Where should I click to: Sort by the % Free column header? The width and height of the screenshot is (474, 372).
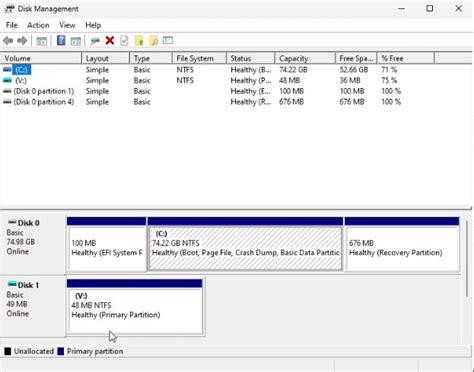point(406,58)
